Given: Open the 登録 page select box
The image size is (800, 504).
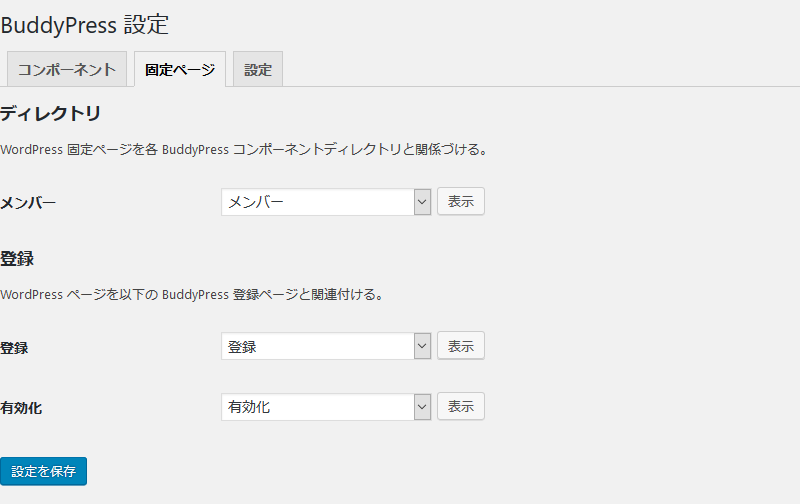Looking at the screenshot, I should pos(326,346).
